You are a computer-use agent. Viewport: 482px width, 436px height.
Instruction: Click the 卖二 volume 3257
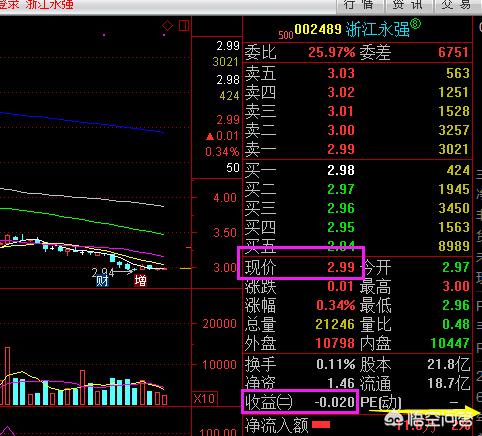pyautogui.click(x=454, y=130)
